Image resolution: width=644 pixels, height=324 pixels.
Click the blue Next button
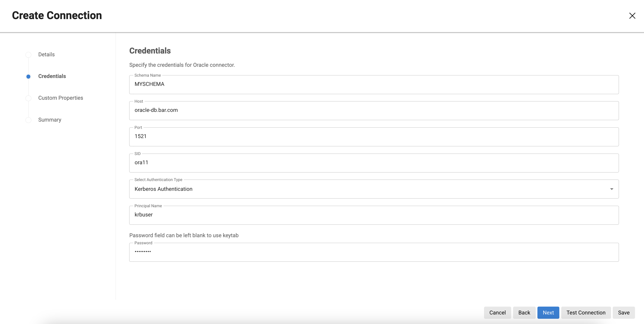[x=548, y=313]
